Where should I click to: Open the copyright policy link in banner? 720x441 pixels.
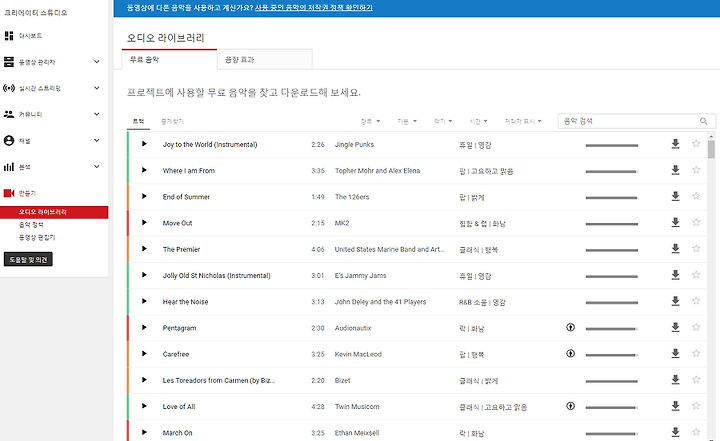pos(314,8)
